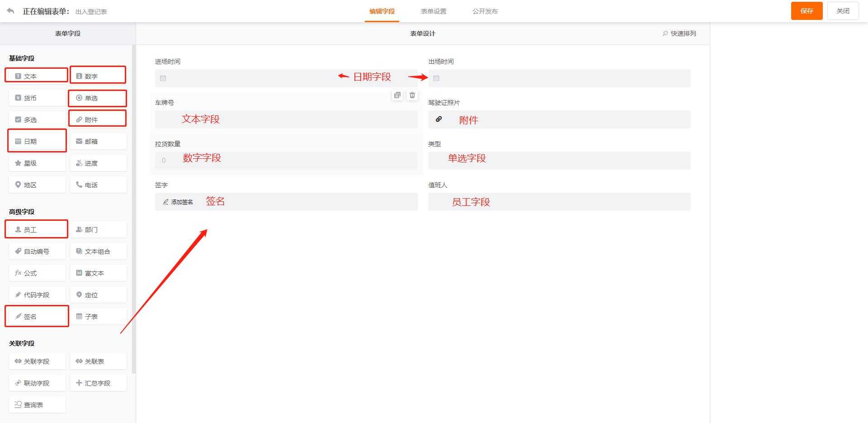Duplicate the 车牌号 field using copy icon

[x=397, y=95]
